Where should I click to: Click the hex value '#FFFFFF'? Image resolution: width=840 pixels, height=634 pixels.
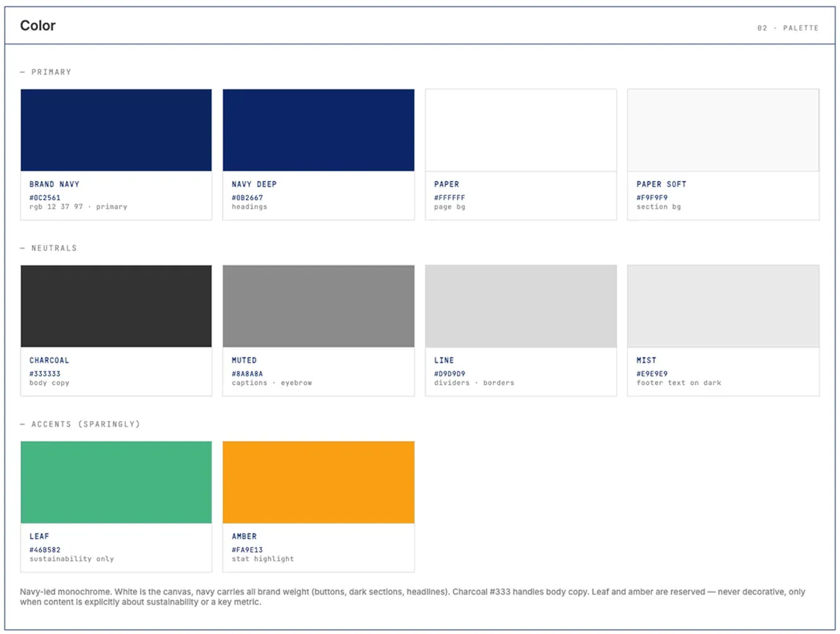point(450,198)
